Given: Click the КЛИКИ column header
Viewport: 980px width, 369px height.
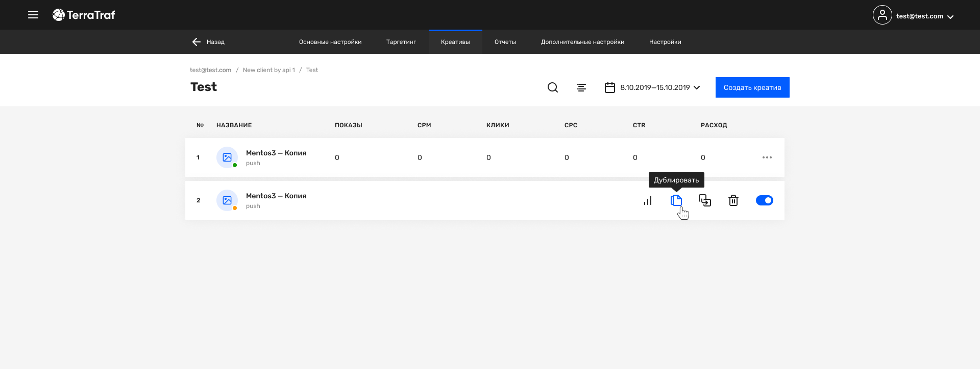Looking at the screenshot, I should pyautogui.click(x=498, y=125).
